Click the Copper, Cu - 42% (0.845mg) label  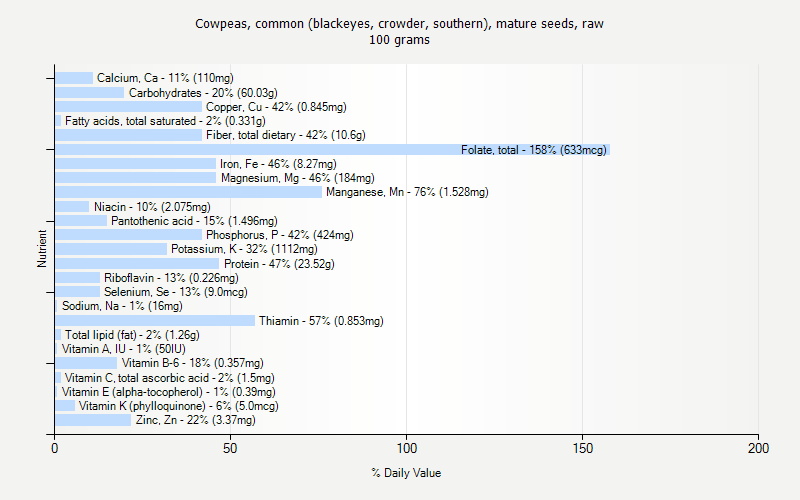[276, 107]
